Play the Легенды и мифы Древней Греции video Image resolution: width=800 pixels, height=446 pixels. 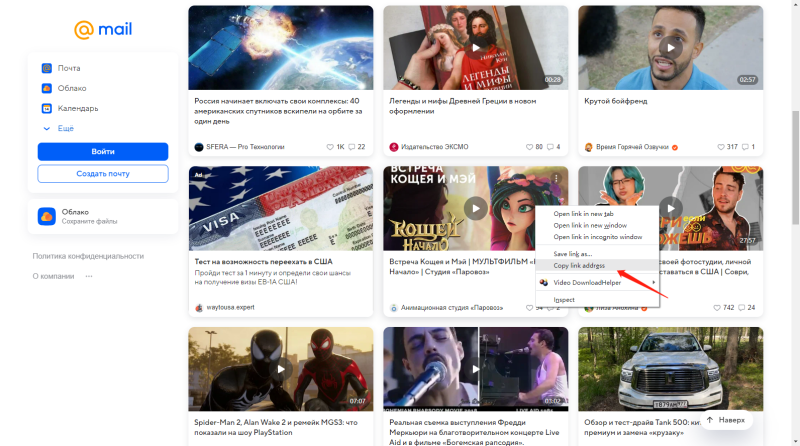pos(475,46)
